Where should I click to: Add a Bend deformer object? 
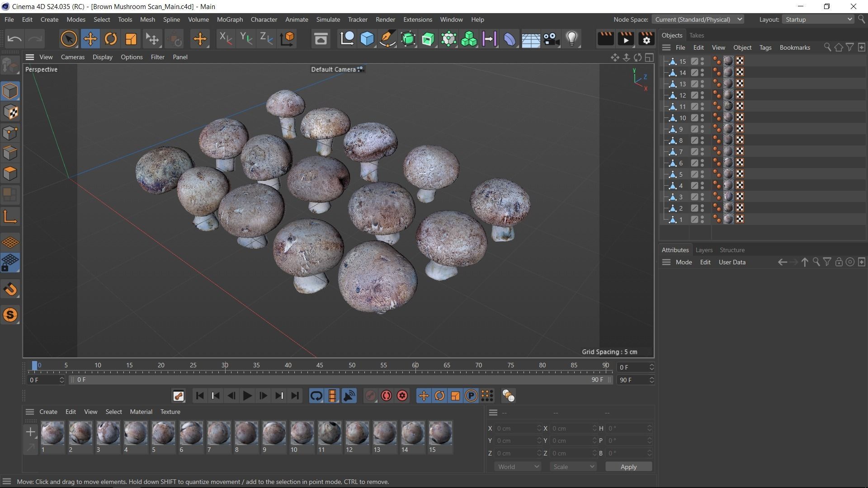coord(509,39)
